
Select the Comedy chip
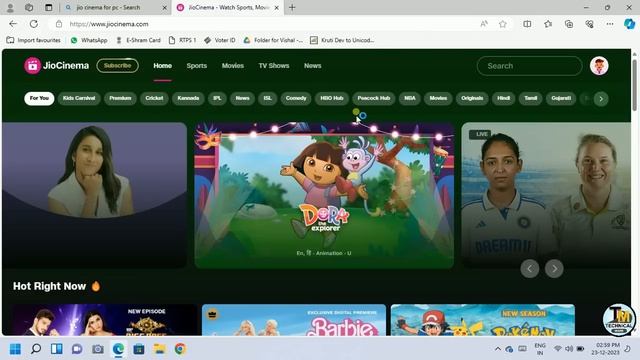(x=296, y=98)
